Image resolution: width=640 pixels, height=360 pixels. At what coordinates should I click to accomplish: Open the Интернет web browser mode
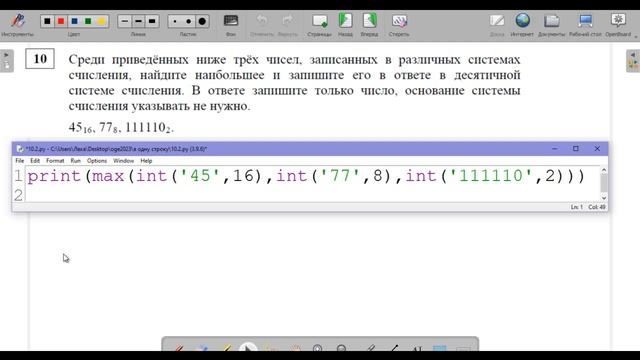pos(522,24)
